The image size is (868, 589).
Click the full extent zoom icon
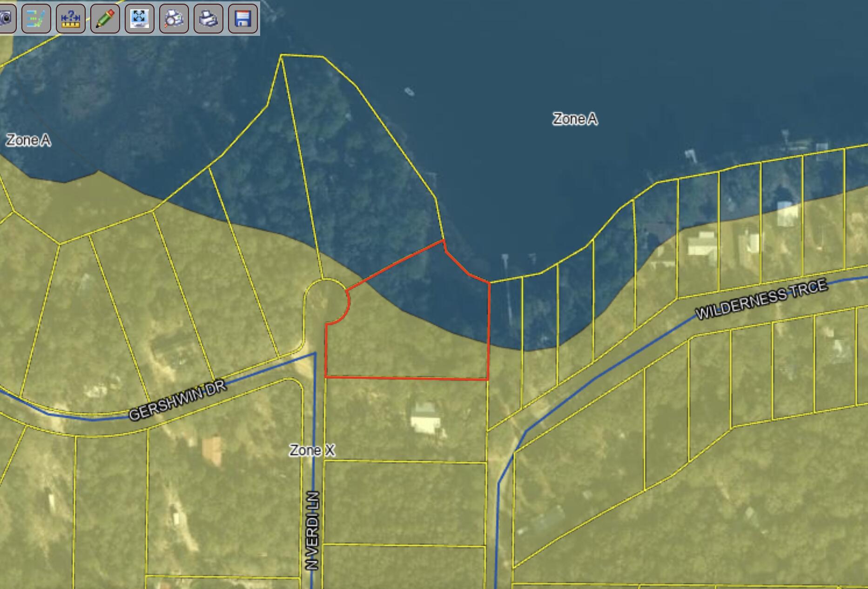[x=139, y=19]
